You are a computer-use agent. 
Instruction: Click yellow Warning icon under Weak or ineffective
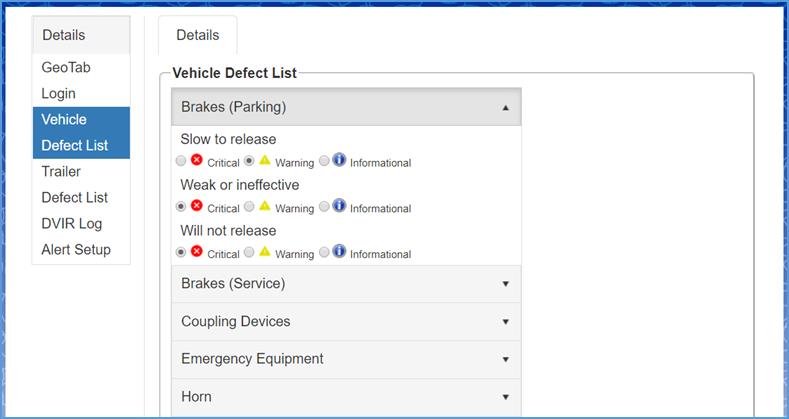(265, 206)
